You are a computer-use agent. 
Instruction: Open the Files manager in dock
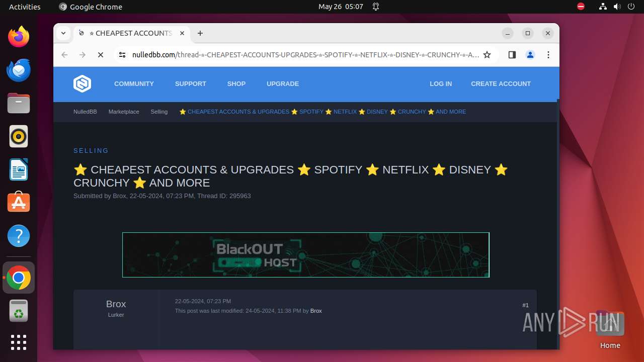click(19, 103)
